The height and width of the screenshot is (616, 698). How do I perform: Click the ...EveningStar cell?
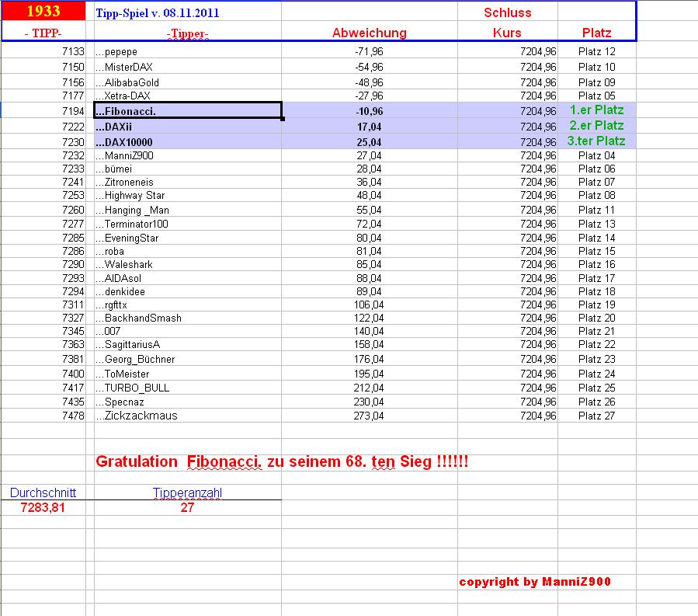click(x=187, y=238)
